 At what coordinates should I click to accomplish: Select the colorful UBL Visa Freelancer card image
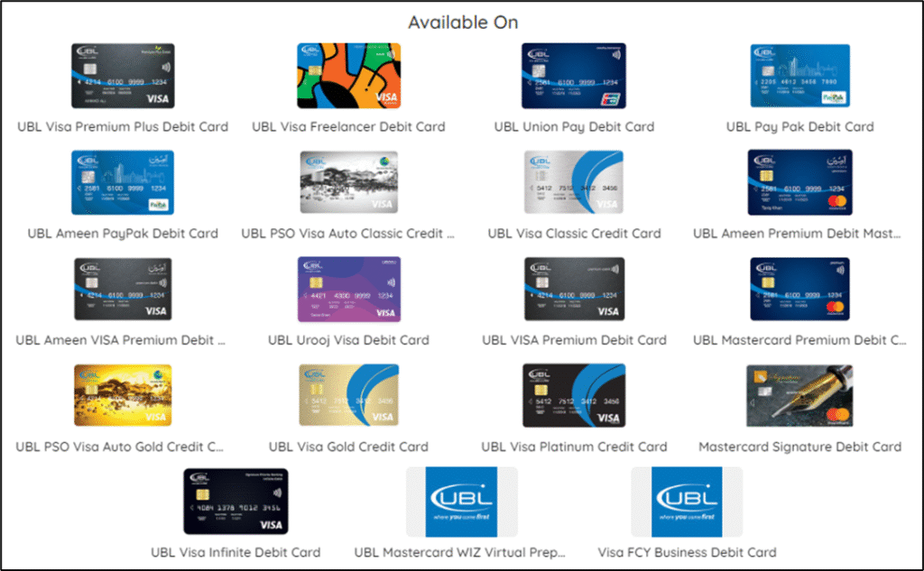(x=349, y=76)
